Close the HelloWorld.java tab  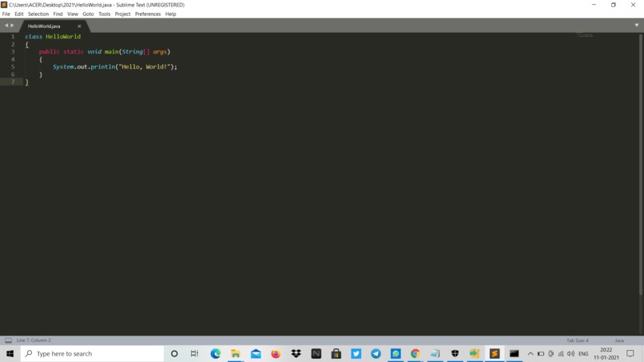pyautogui.click(x=79, y=26)
